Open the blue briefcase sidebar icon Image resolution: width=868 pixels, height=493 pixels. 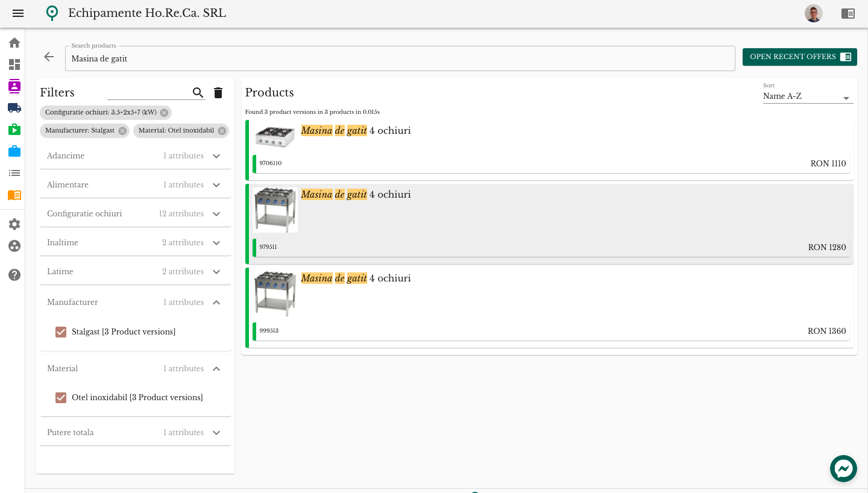click(x=14, y=151)
